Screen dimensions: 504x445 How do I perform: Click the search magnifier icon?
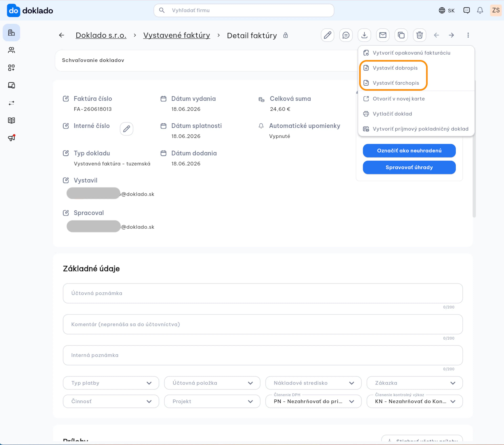click(162, 10)
